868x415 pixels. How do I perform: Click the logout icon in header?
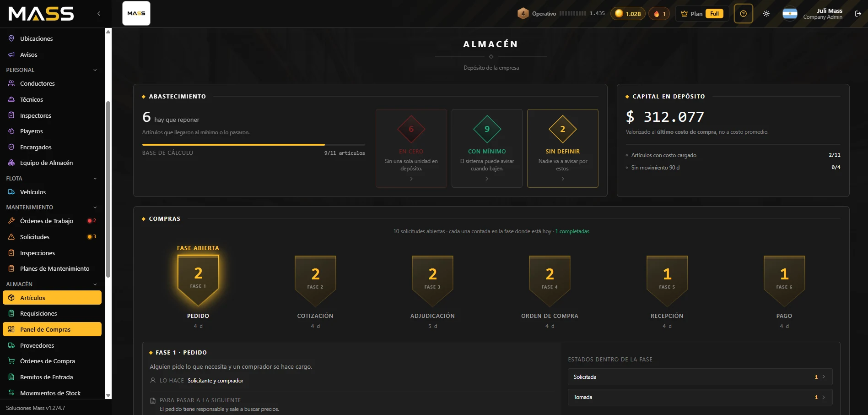click(858, 14)
